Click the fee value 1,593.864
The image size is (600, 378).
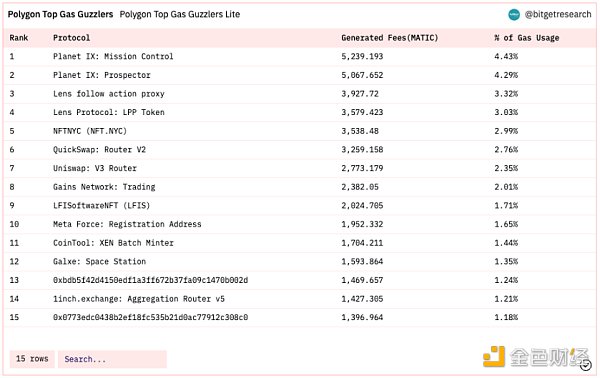click(362, 262)
